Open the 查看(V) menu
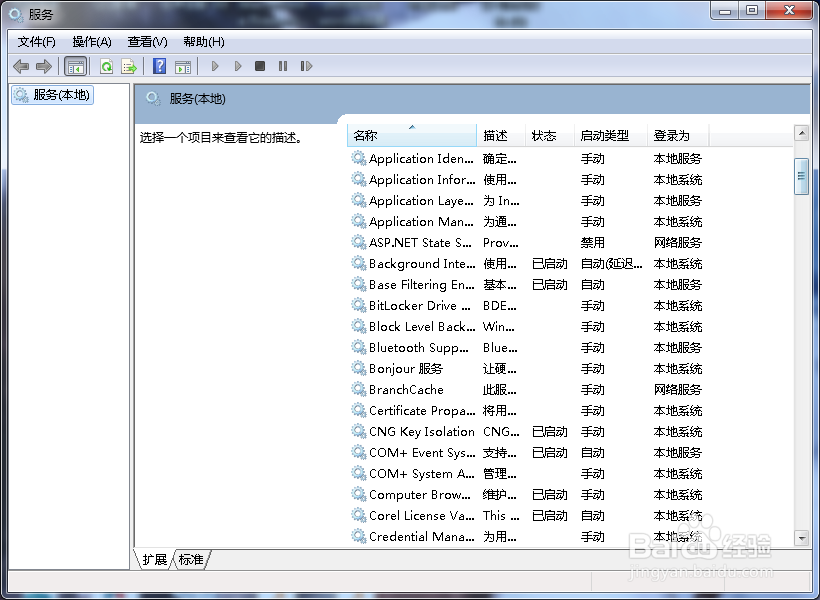Viewport: 820px width, 600px height. (147, 42)
